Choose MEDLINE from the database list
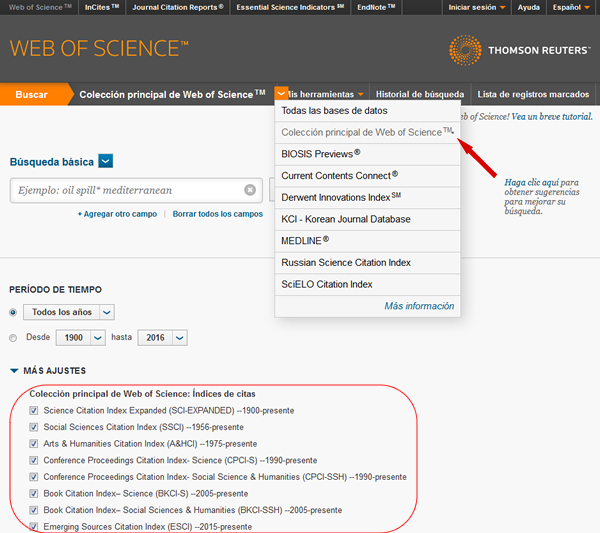This screenshot has width=600, height=533. click(305, 241)
